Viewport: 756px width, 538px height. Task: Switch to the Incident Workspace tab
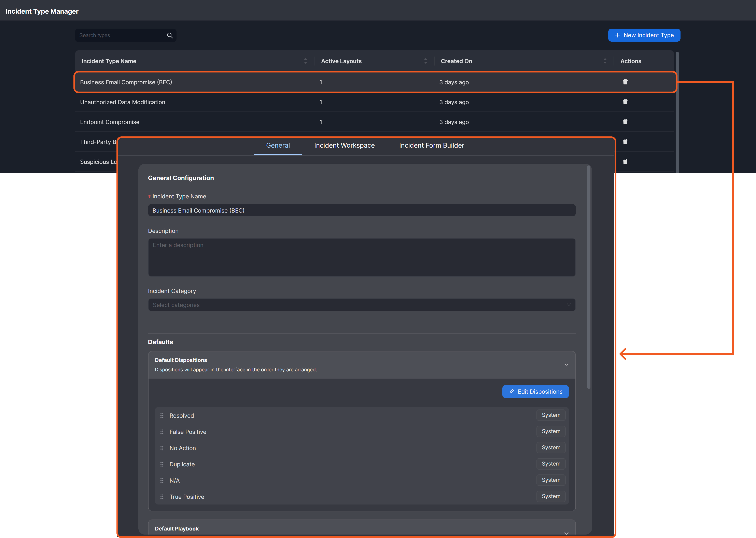point(344,145)
